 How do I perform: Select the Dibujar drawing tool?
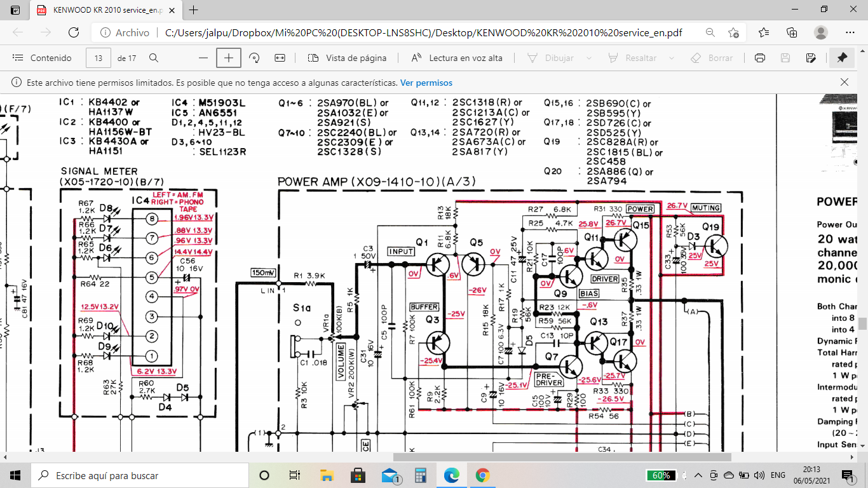(551, 58)
